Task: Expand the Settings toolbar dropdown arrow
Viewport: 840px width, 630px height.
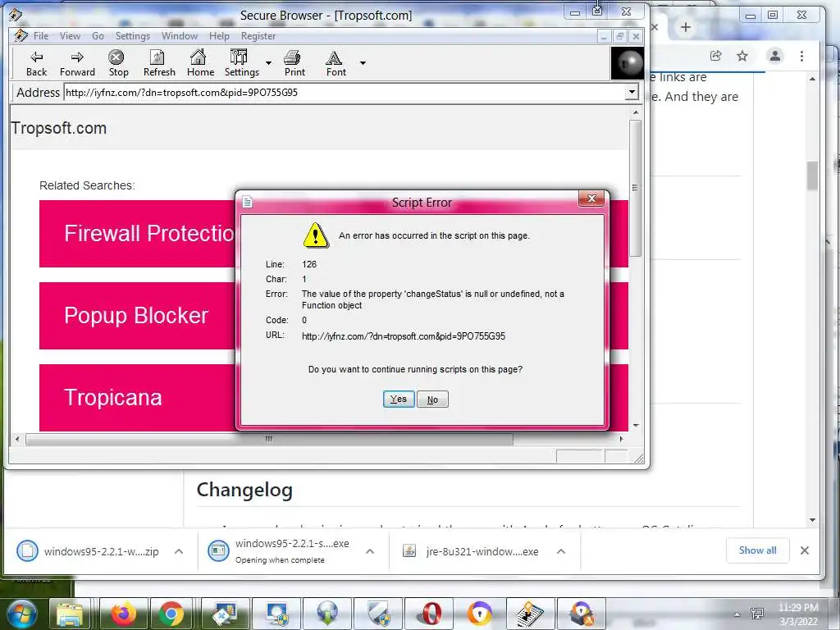Action: (268, 62)
